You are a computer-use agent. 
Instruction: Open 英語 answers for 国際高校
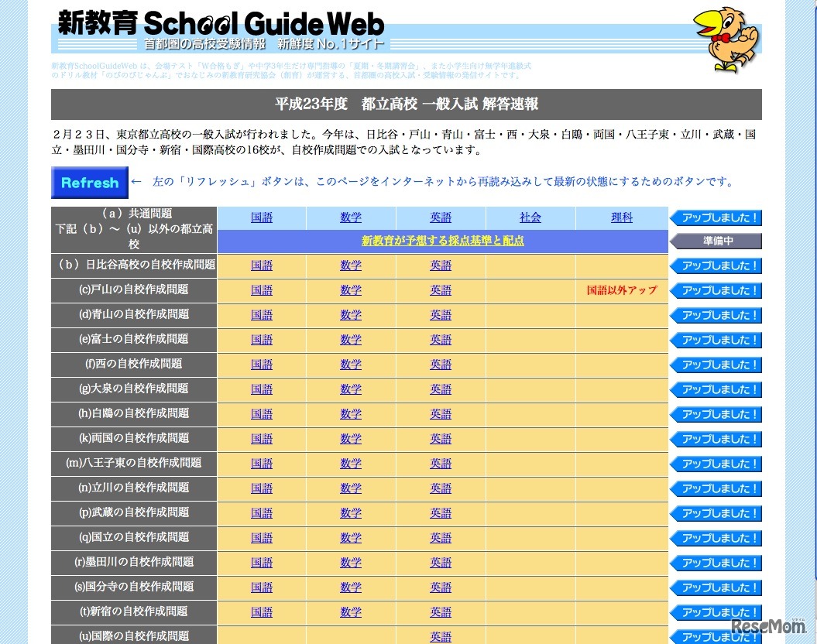[440, 635]
